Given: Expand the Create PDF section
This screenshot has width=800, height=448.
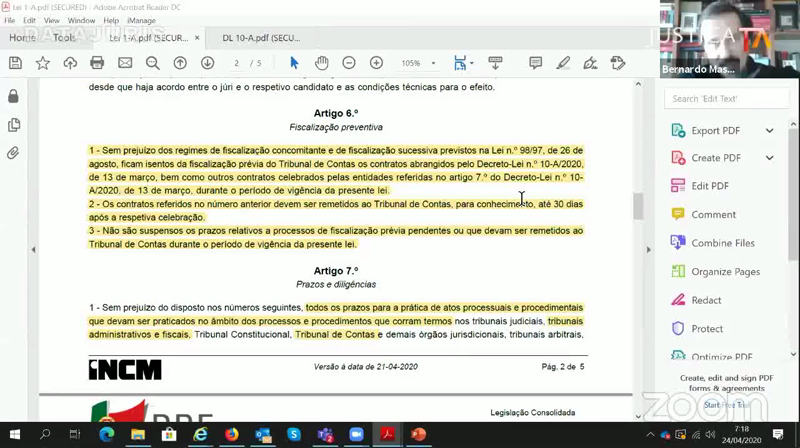Looking at the screenshot, I should [769, 158].
